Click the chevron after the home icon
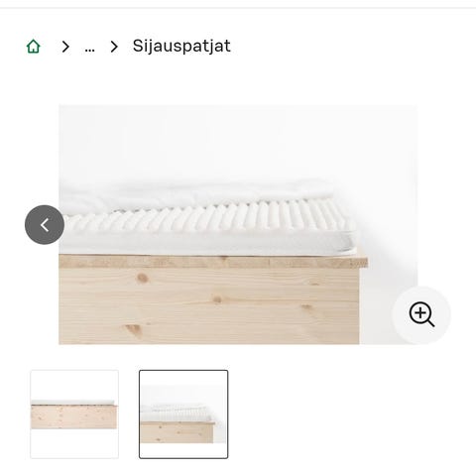The width and height of the screenshot is (476, 476). (65, 47)
